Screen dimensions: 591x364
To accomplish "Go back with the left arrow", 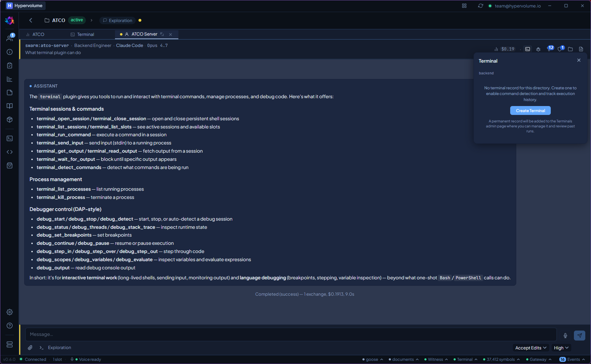I will point(31,20).
